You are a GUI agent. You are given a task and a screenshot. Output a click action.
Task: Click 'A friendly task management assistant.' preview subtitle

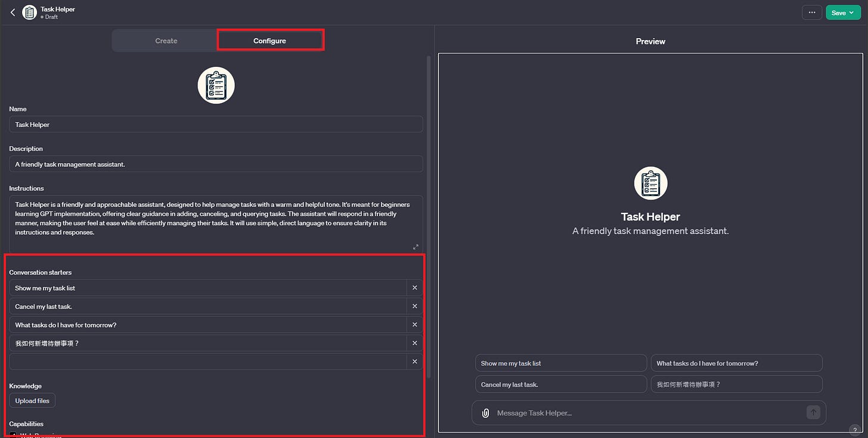click(650, 231)
